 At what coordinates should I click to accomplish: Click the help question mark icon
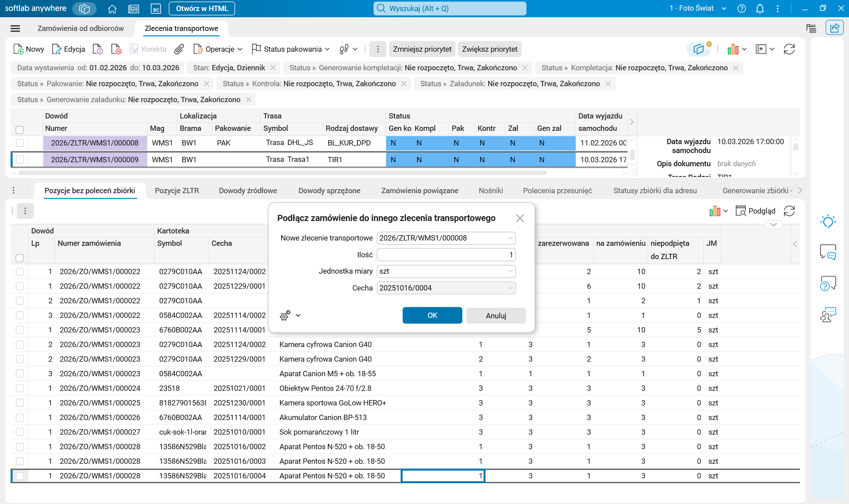[x=742, y=8]
